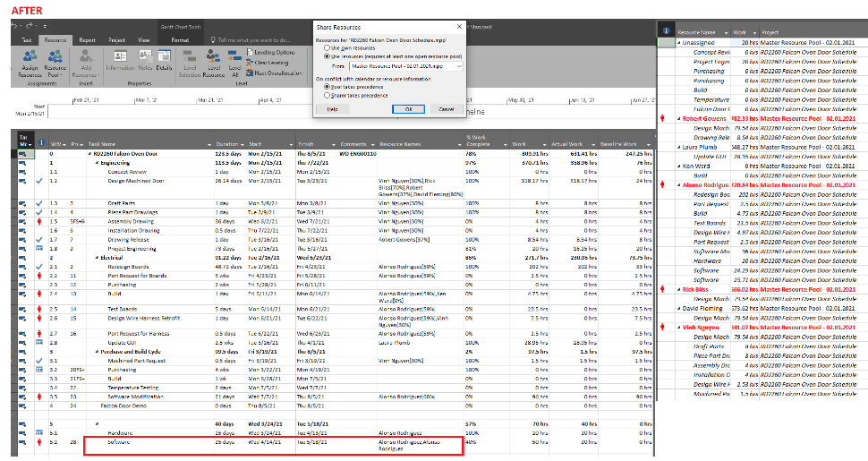Collapse the Robert Gowens resource group
This screenshot has height=461, width=868.
coord(679,118)
